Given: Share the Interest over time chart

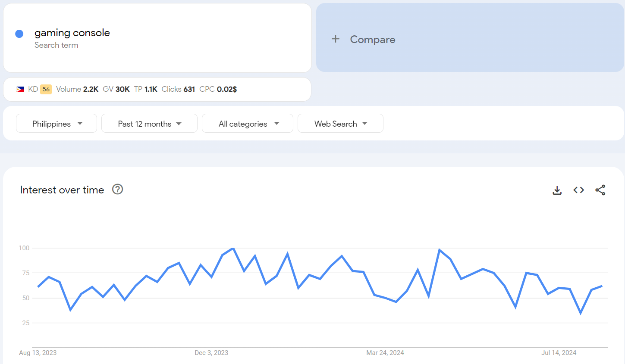Looking at the screenshot, I should (600, 190).
